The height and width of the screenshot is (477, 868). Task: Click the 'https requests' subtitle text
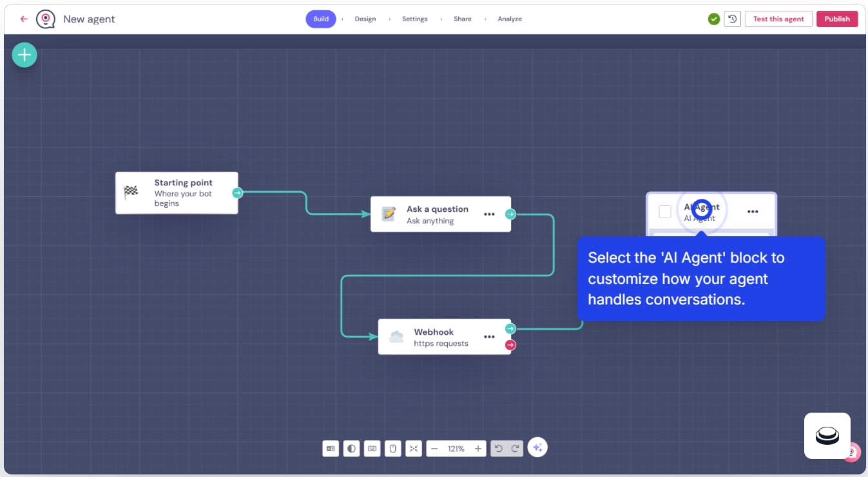click(x=441, y=343)
